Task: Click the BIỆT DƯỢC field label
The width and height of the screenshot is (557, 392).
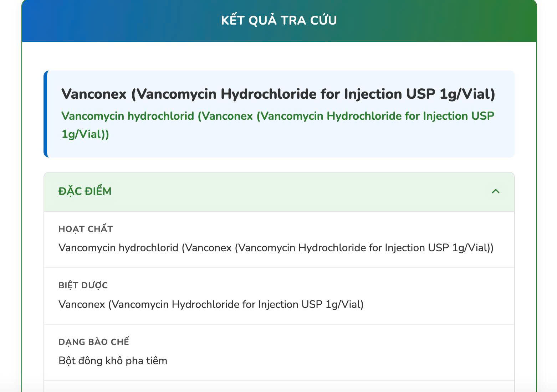Action: click(83, 285)
